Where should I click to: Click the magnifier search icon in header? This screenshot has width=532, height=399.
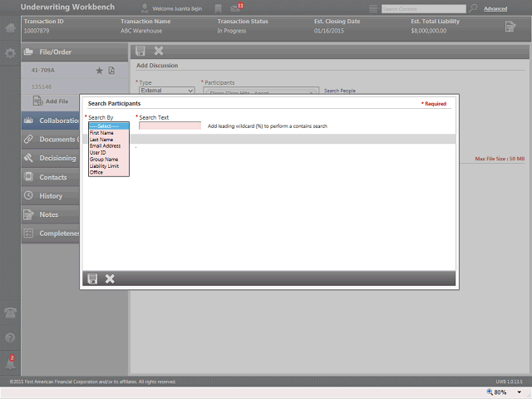point(473,8)
